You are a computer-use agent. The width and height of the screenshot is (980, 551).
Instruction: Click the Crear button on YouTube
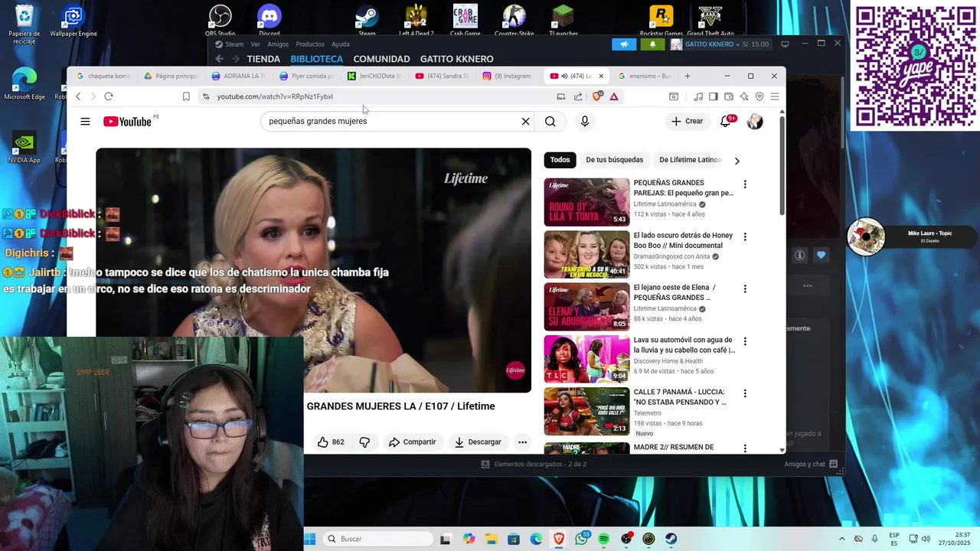pos(687,122)
